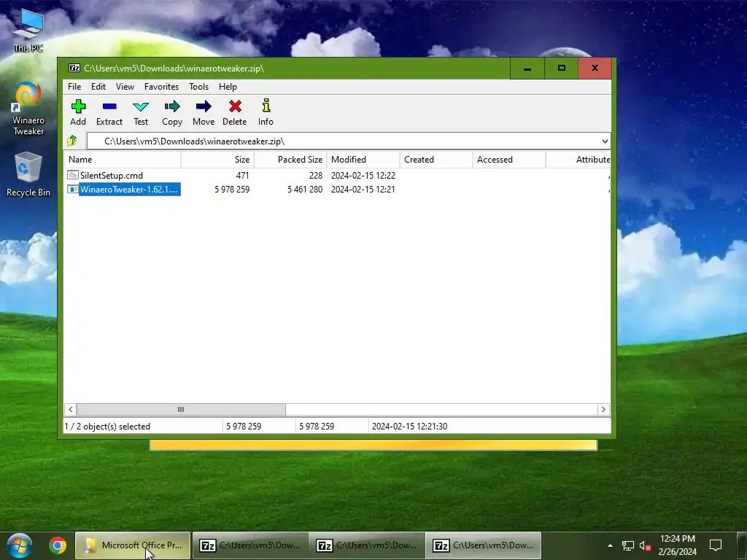The width and height of the screenshot is (747, 560).
Task: Click the WinaeroTweaker exe file icon
Action: 72,190
